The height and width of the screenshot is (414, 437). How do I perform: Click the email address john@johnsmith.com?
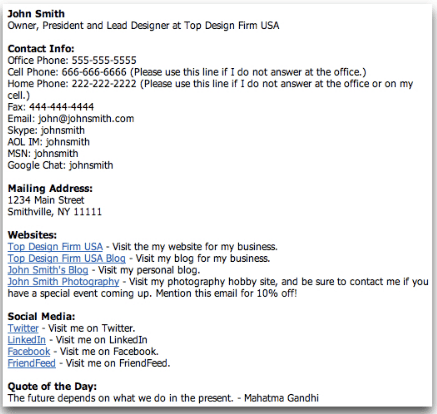coord(86,119)
